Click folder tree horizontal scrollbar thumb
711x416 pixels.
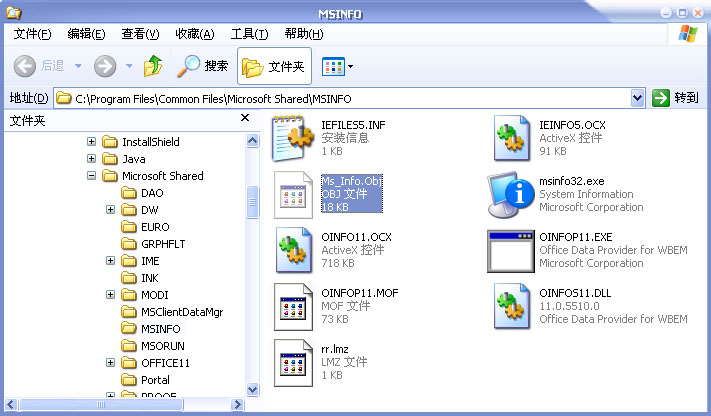pos(101,404)
